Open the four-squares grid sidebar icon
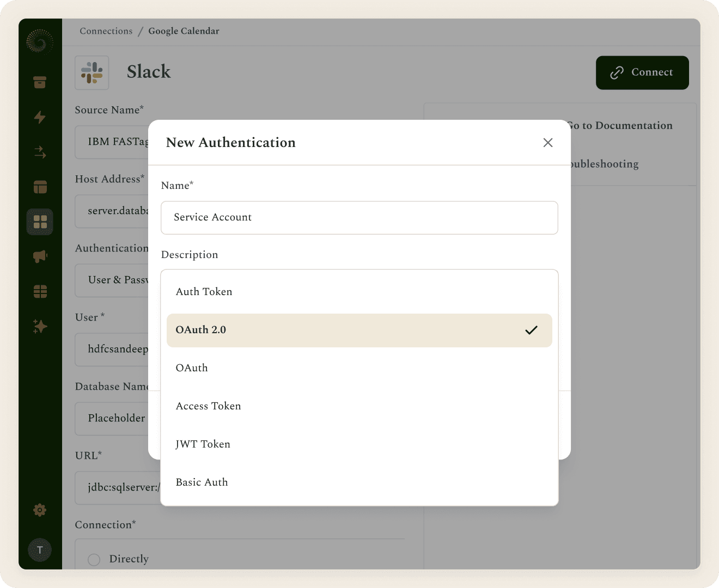Image resolution: width=719 pixels, height=588 pixels. (x=40, y=222)
